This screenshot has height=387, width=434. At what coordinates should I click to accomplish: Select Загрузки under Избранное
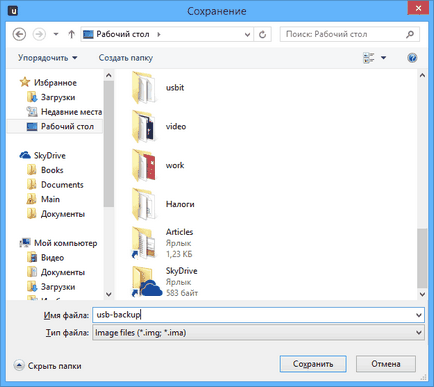click(x=58, y=97)
